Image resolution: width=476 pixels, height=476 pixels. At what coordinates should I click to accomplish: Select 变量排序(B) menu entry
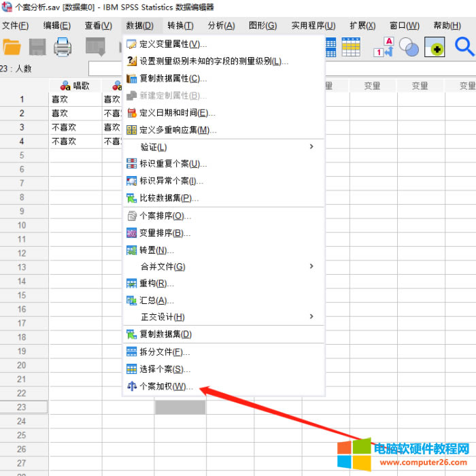click(224, 233)
